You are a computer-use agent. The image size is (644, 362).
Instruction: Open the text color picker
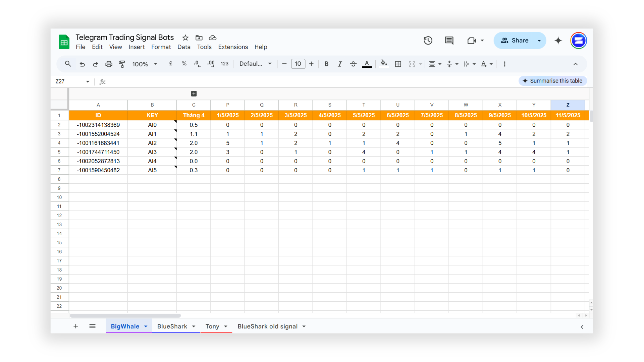pos(367,64)
